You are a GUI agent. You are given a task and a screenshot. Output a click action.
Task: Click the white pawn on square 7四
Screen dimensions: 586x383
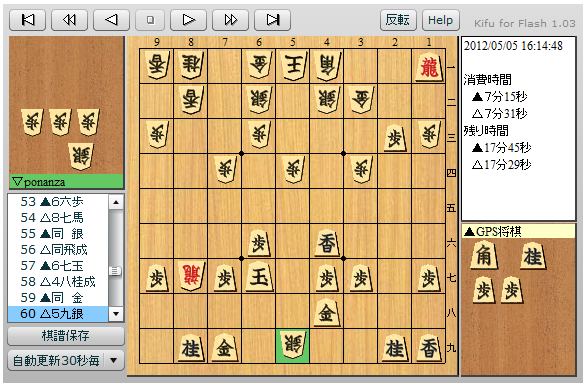[x=225, y=169]
